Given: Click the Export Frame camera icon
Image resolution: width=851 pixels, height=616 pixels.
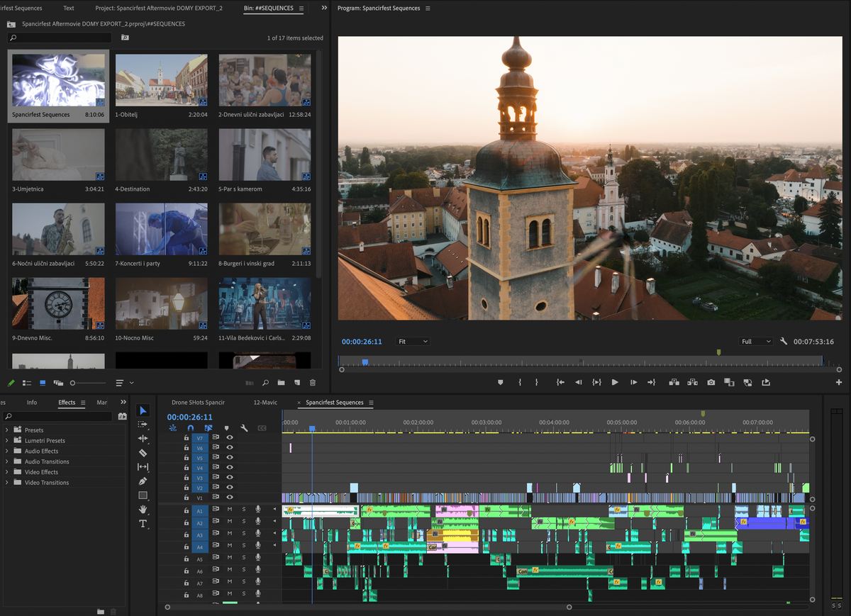Looking at the screenshot, I should click(711, 382).
